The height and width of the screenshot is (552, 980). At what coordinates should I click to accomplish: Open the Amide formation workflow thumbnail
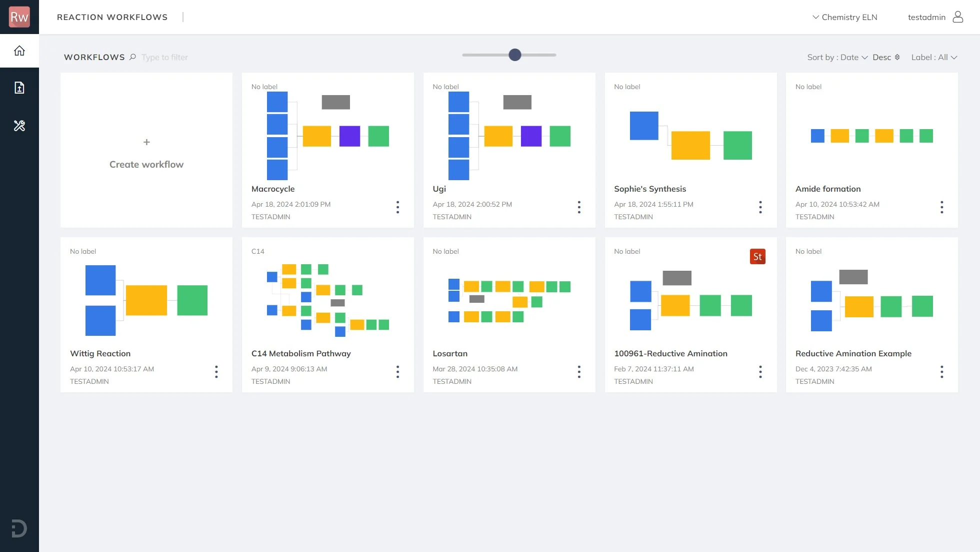tap(871, 136)
